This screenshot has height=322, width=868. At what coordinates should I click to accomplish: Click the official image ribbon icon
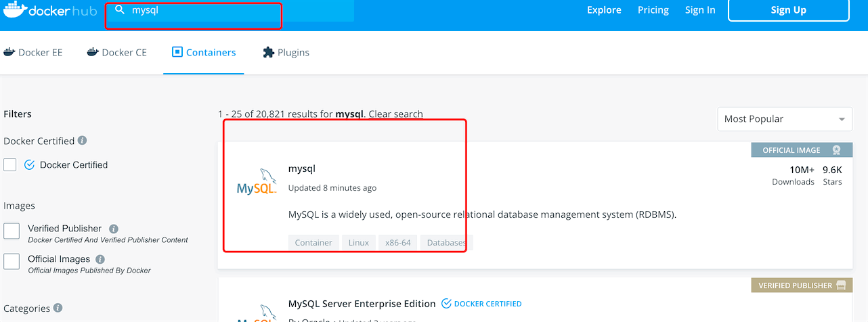click(837, 150)
